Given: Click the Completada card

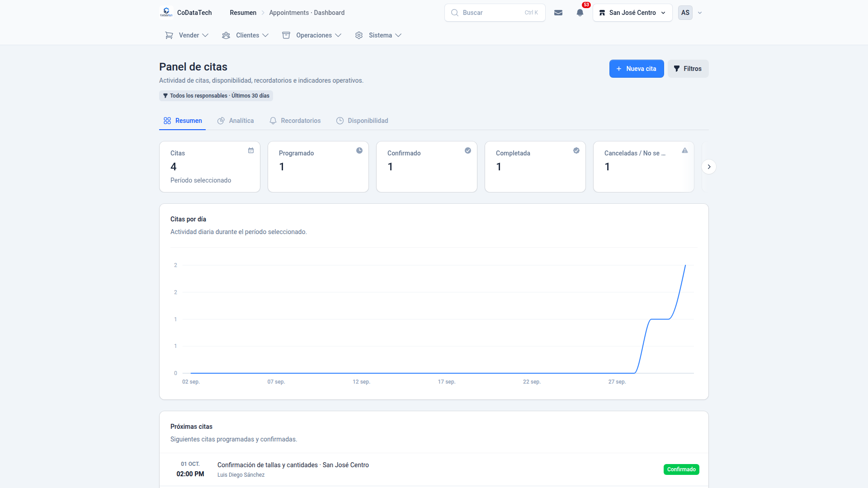Looking at the screenshot, I should [x=535, y=167].
